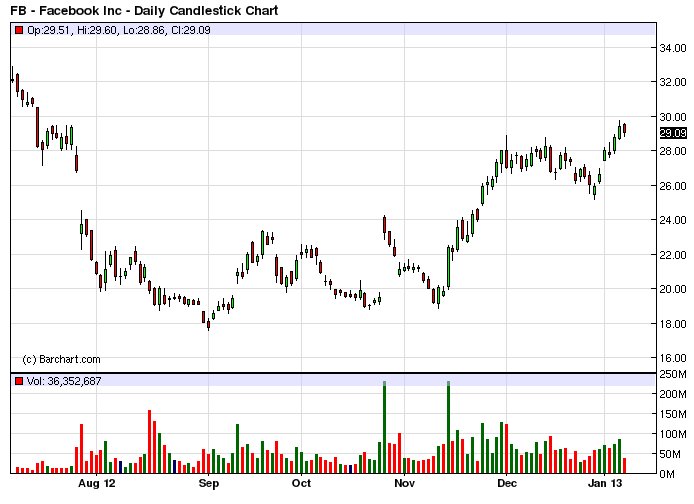Click the 'Dec' date label
This screenshot has height=504, width=694.
point(507,483)
